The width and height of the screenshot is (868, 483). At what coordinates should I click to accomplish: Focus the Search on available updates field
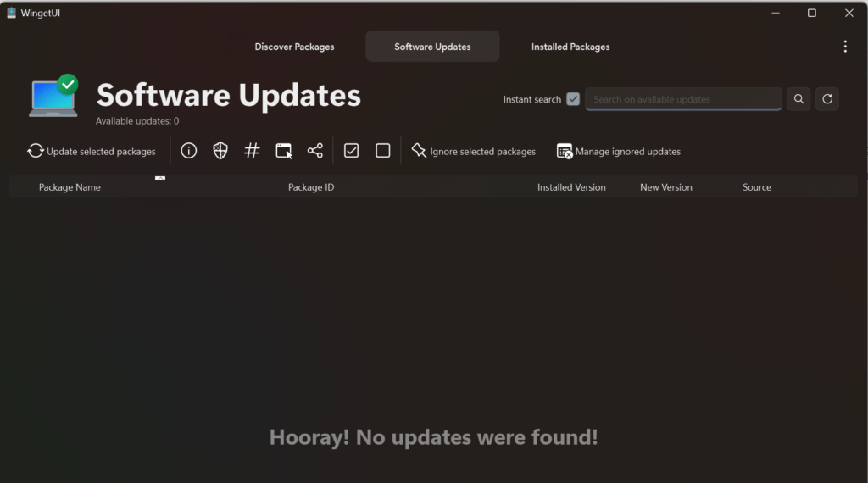pyautogui.click(x=683, y=99)
